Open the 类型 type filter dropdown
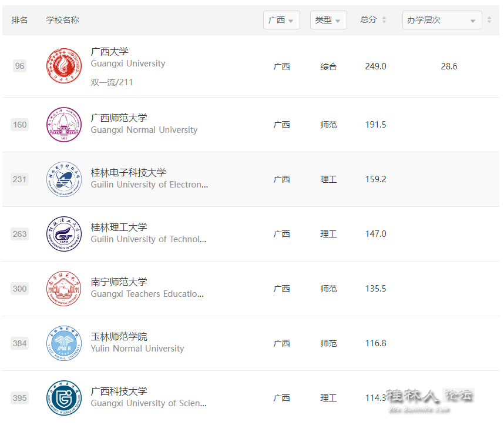The height and width of the screenshot is (425, 504). (328, 20)
